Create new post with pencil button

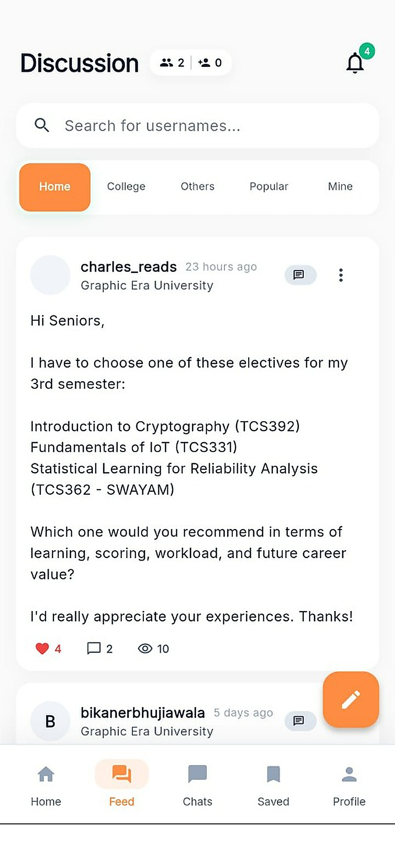click(x=351, y=700)
